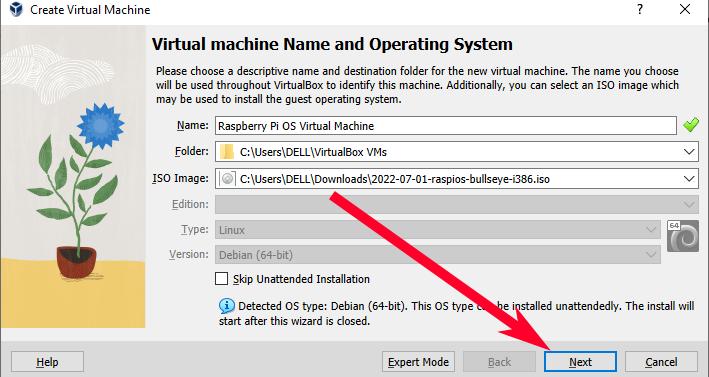This screenshot has width=709, height=377.
Task: Close the Create Virtual Machine dialog
Action: (685, 9)
